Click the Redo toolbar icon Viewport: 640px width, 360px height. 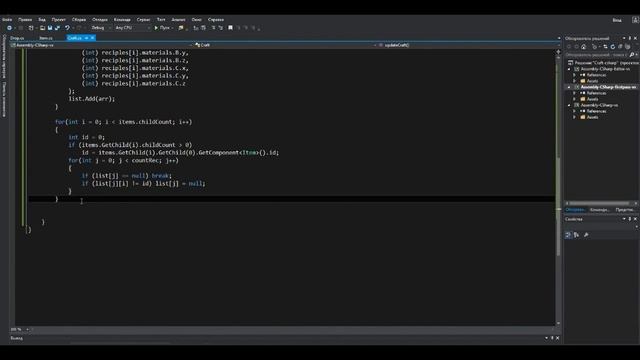(79, 28)
